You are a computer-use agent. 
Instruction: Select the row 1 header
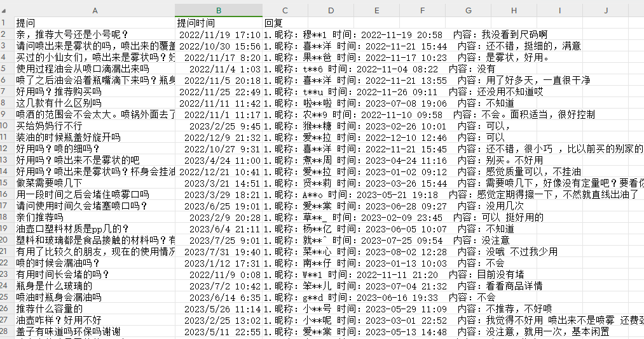tap(6, 23)
